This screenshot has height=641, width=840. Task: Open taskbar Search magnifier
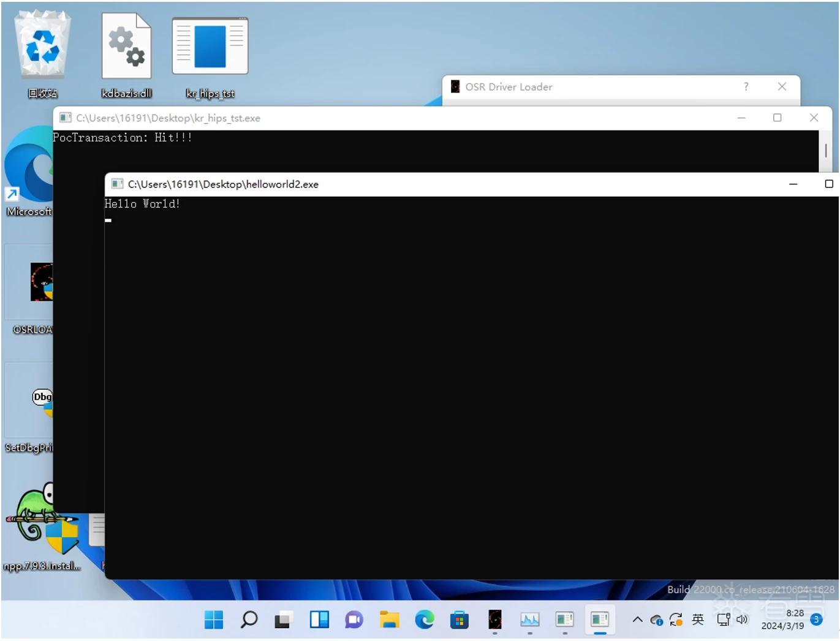pyautogui.click(x=249, y=620)
